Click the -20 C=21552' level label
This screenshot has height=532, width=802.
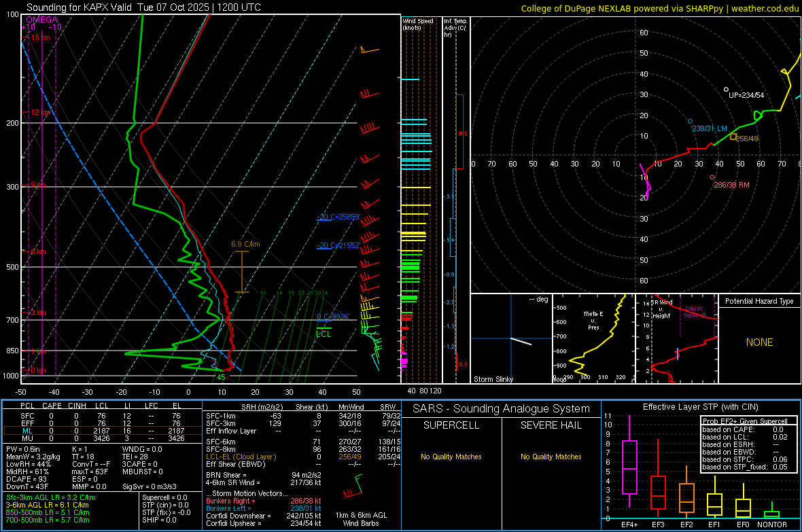(338, 245)
